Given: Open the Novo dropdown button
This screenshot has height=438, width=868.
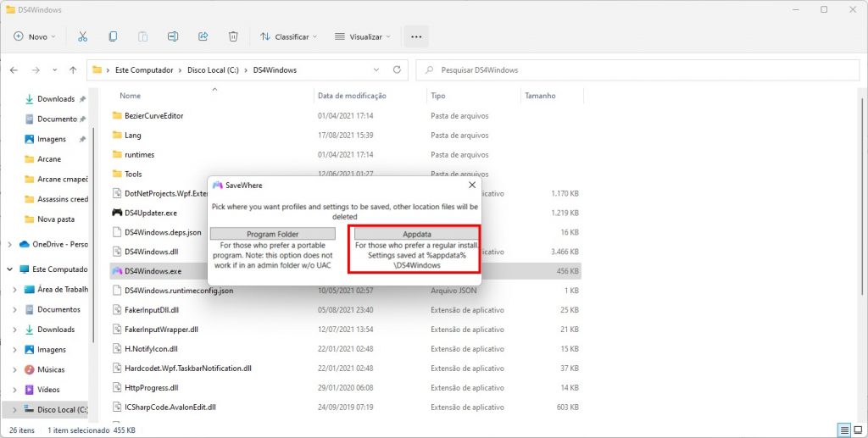Looking at the screenshot, I should click(x=34, y=36).
